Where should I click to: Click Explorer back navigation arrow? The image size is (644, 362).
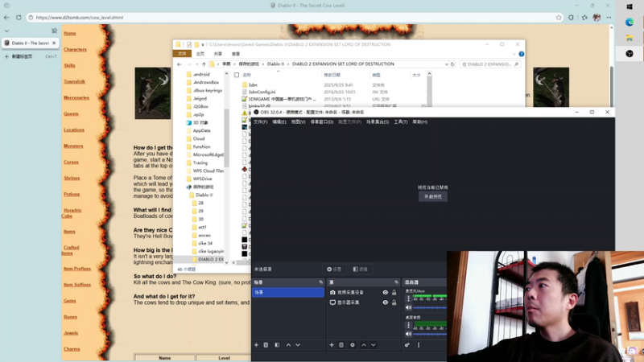point(179,64)
